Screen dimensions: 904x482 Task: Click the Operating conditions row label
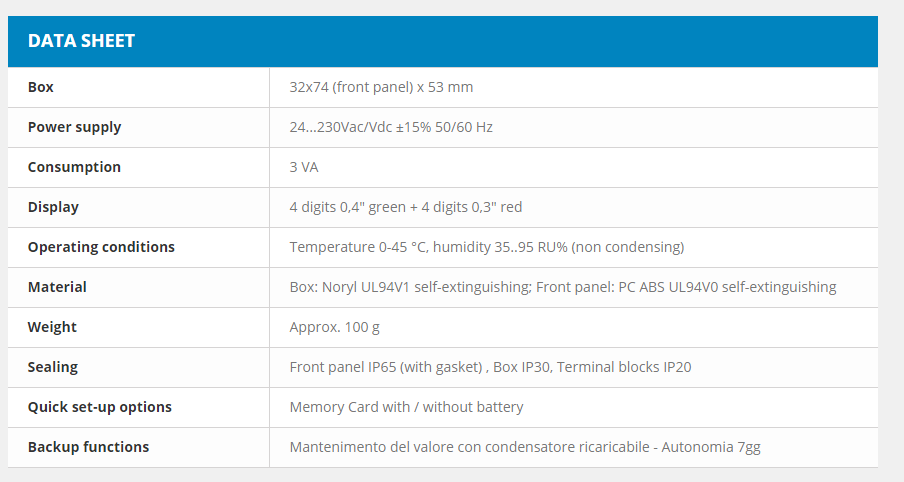point(101,247)
